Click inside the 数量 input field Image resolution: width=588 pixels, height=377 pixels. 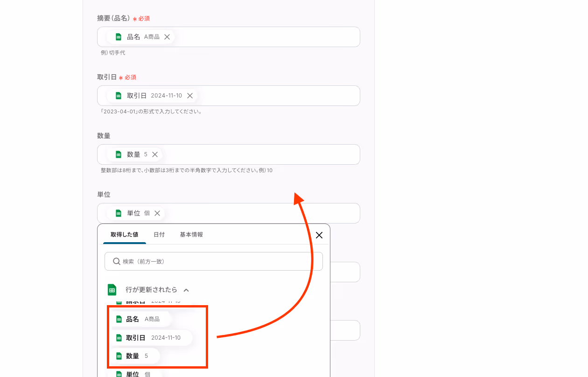(229, 154)
